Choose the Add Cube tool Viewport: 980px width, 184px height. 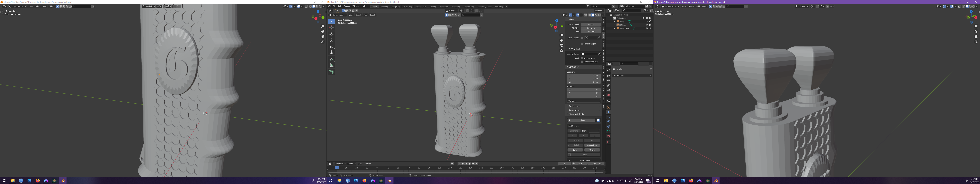click(x=331, y=72)
